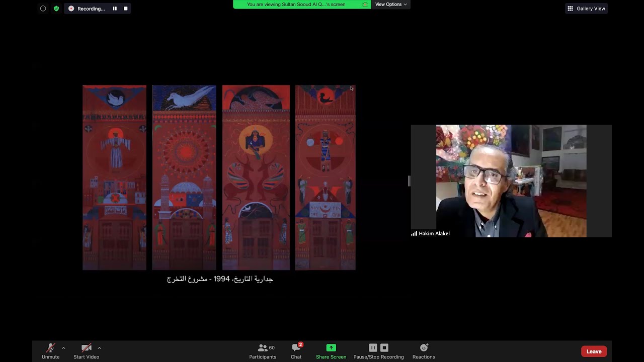Click the panel divider handle beside the video
644x362 pixels.
click(409, 181)
